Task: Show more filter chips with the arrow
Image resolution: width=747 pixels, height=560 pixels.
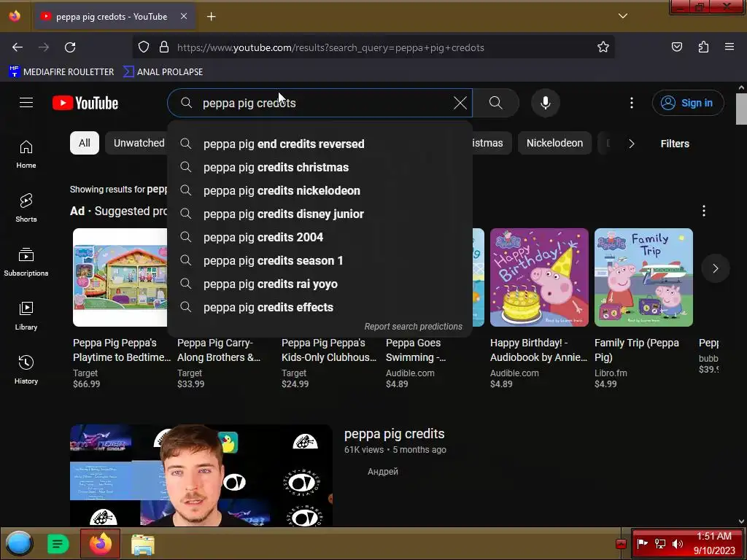Action: point(631,144)
